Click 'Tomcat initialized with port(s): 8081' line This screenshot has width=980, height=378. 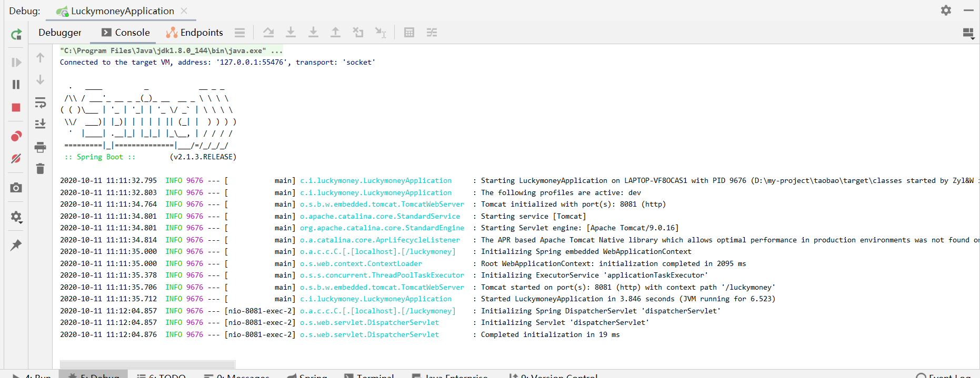tap(573, 204)
